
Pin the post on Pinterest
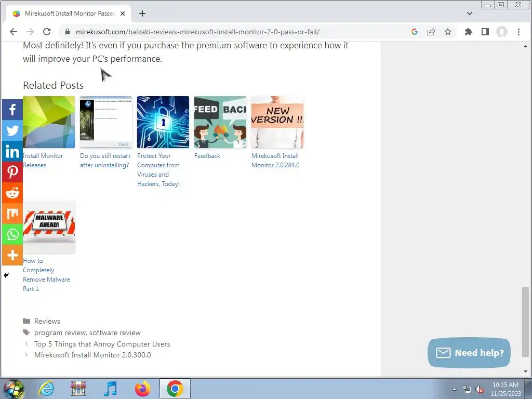[12, 172]
